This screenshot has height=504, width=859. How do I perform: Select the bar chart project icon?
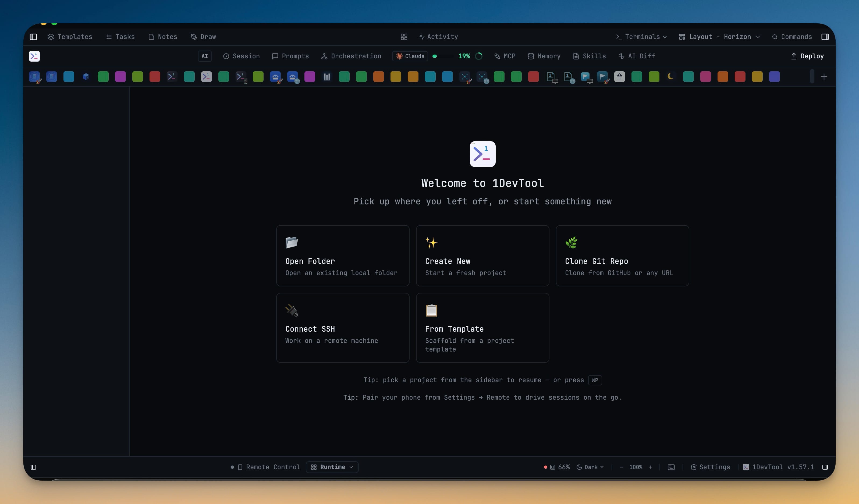327,77
